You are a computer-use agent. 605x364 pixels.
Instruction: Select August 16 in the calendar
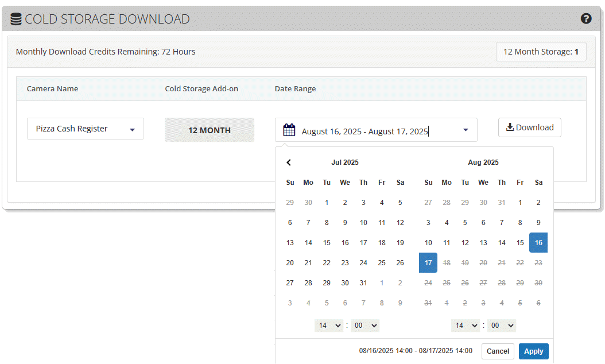(x=538, y=242)
